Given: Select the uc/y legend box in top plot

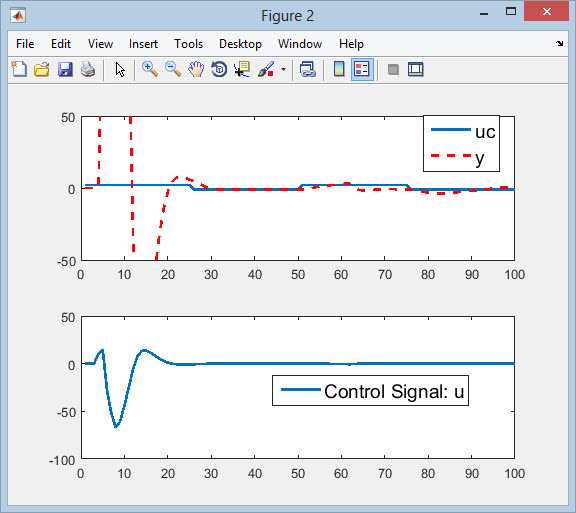Looking at the screenshot, I should [x=461, y=144].
